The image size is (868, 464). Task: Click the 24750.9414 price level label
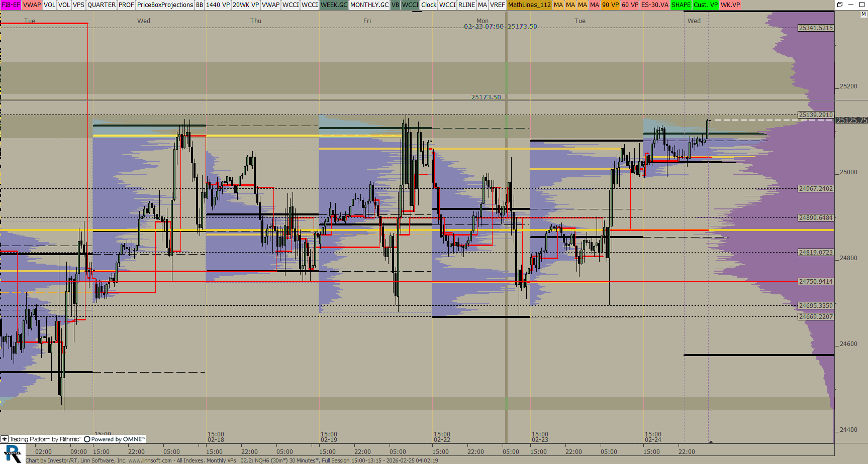click(x=815, y=282)
